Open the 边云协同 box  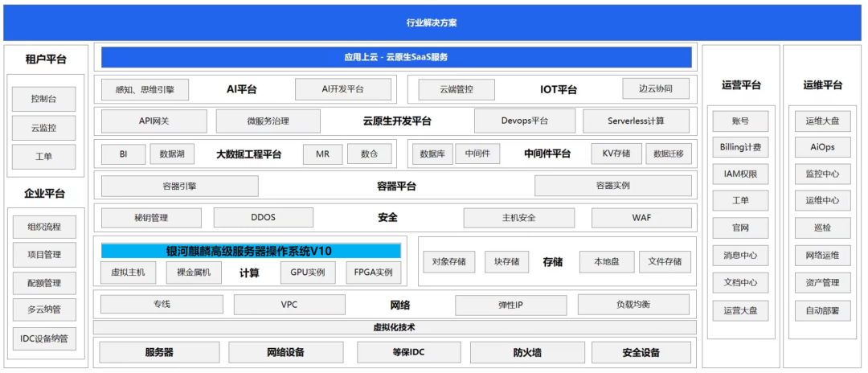point(656,88)
